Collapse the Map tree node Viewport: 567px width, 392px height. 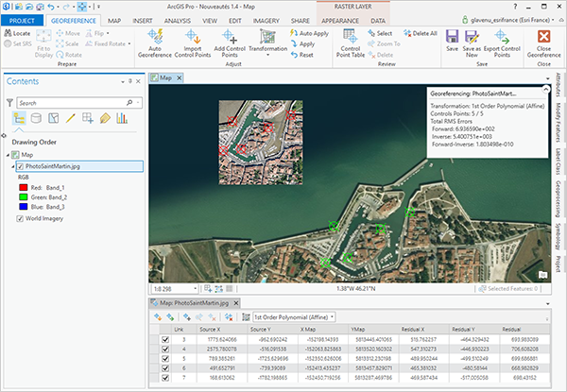9,153
